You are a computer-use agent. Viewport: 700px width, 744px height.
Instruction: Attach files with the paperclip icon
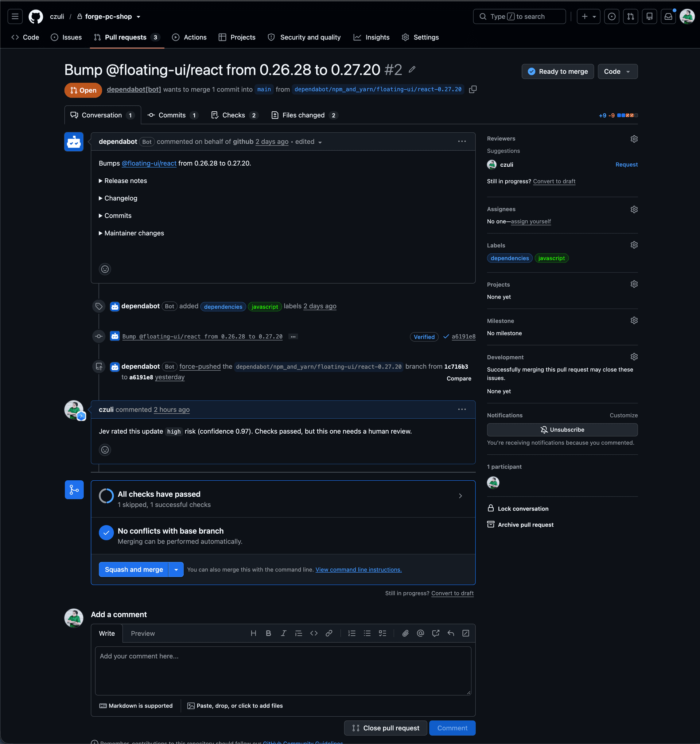pyautogui.click(x=405, y=633)
